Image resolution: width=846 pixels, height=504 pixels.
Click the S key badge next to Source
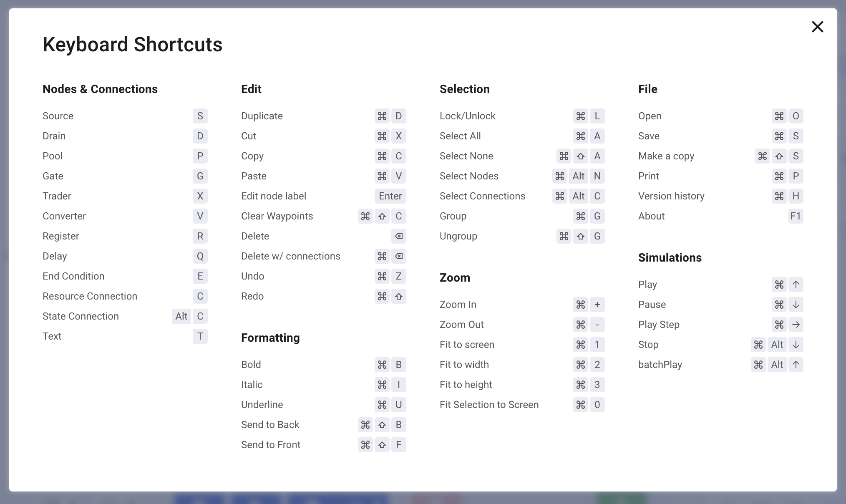point(200,116)
